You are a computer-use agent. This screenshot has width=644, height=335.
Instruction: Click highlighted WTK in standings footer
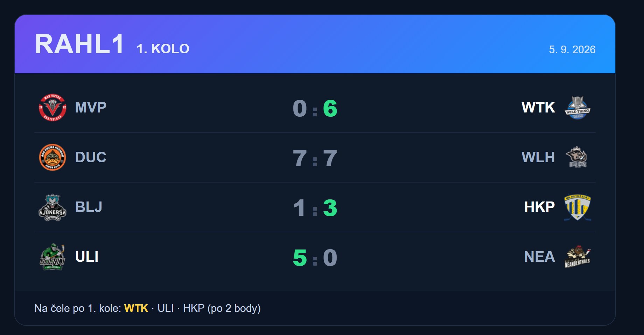pyautogui.click(x=136, y=308)
